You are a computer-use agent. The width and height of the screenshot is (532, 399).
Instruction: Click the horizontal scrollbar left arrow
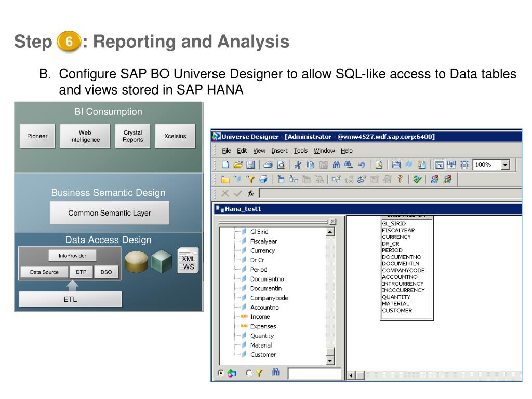351,376
